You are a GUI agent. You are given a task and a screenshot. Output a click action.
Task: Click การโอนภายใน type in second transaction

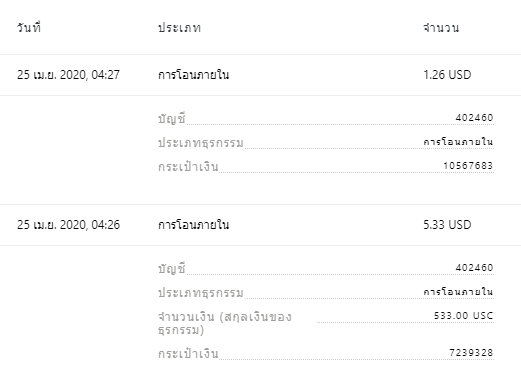(193, 225)
